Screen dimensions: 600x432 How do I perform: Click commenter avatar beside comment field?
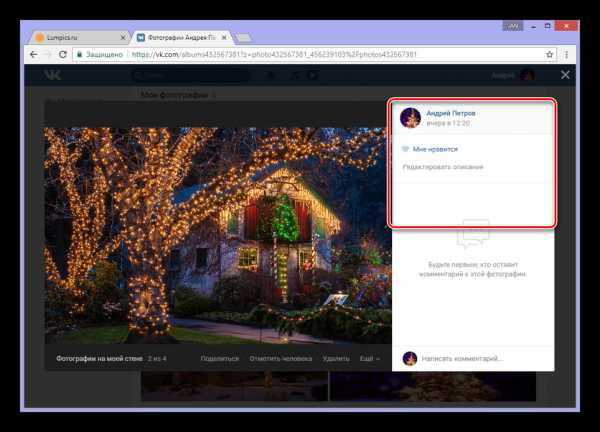tap(410, 359)
